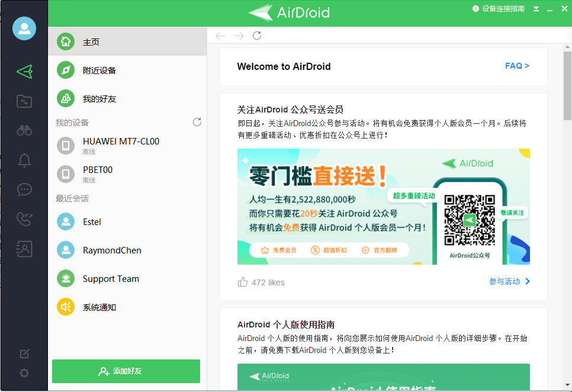
Task: Select the PBET00 device
Action: [x=127, y=174]
